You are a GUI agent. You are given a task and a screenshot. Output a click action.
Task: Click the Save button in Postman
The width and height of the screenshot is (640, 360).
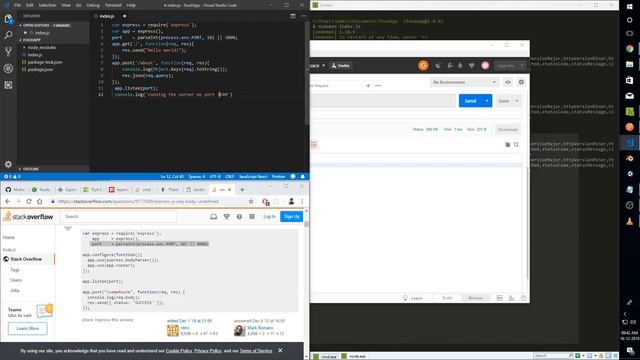[504, 101]
